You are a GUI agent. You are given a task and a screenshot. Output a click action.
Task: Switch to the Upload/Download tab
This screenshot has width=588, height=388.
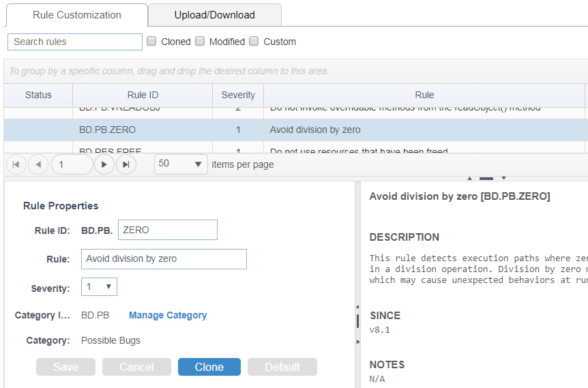pyautogui.click(x=214, y=15)
